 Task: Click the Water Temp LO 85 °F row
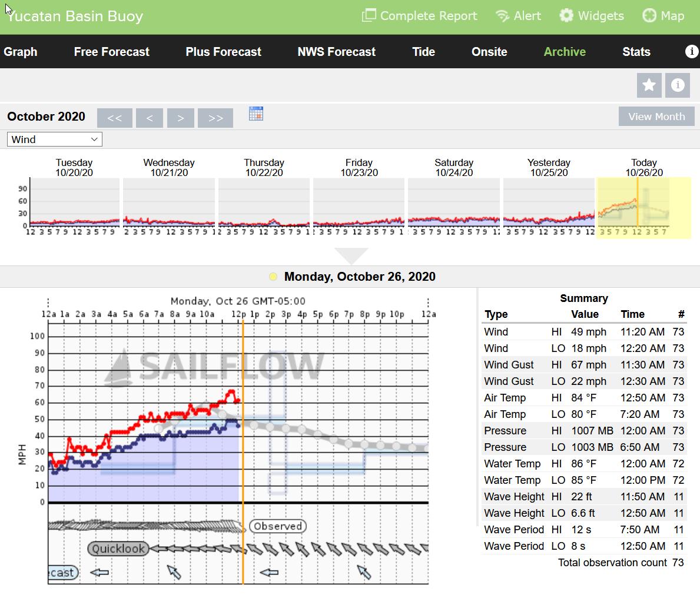(x=584, y=481)
